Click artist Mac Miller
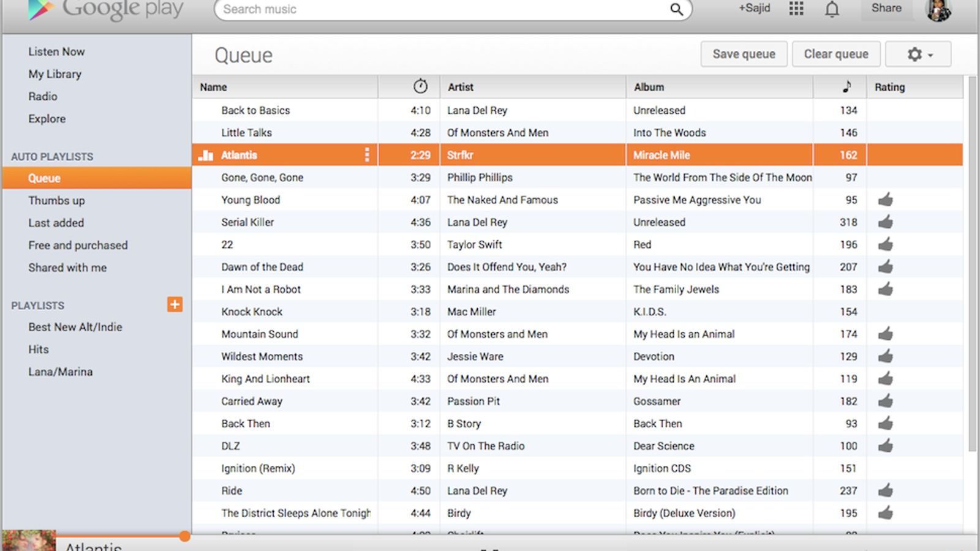 pos(471,312)
